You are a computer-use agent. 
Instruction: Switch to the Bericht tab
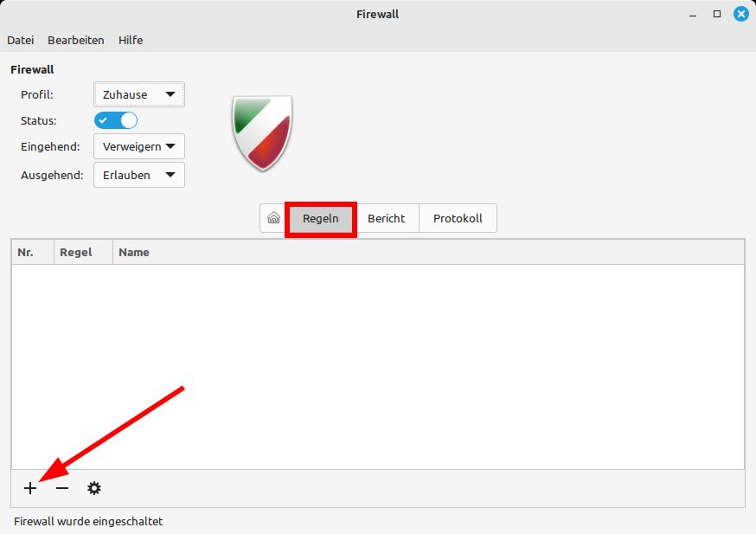tap(387, 218)
